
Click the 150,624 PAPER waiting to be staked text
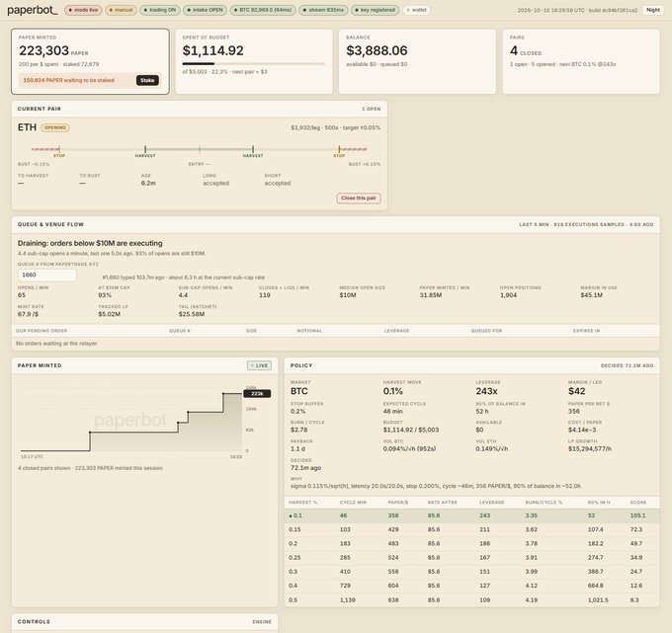point(68,80)
